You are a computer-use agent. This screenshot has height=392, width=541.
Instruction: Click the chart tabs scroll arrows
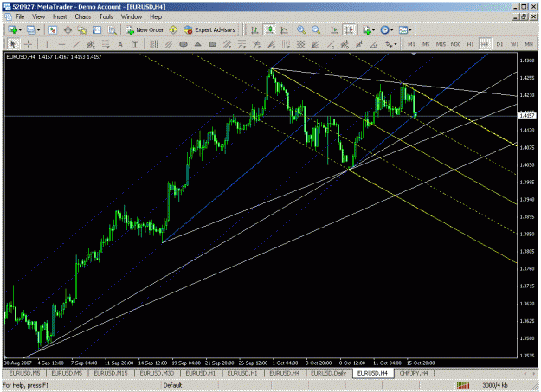pos(529,373)
